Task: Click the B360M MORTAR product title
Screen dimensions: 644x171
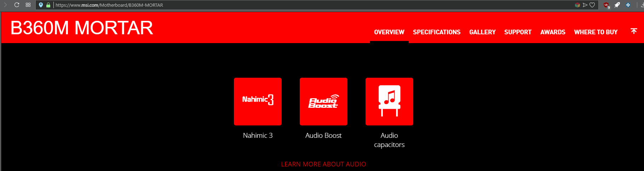Action: pyautogui.click(x=82, y=28)
